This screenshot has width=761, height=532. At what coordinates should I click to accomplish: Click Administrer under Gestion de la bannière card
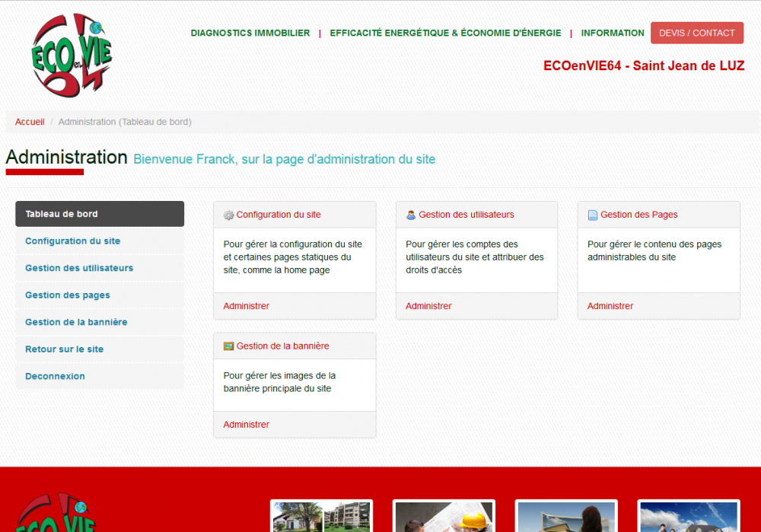[247, 425]
